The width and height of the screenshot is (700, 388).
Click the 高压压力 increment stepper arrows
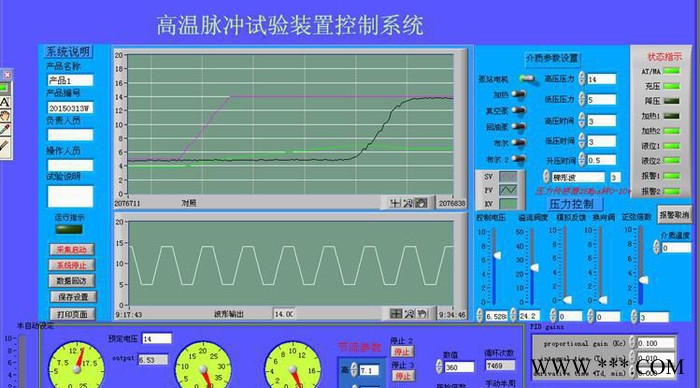coord(582,79)
